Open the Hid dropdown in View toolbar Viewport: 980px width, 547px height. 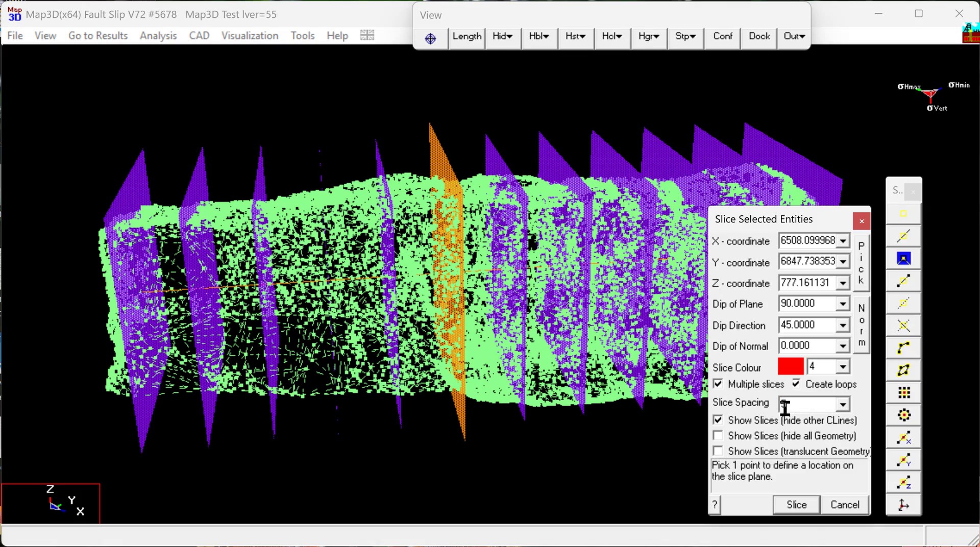coord(503,36)
